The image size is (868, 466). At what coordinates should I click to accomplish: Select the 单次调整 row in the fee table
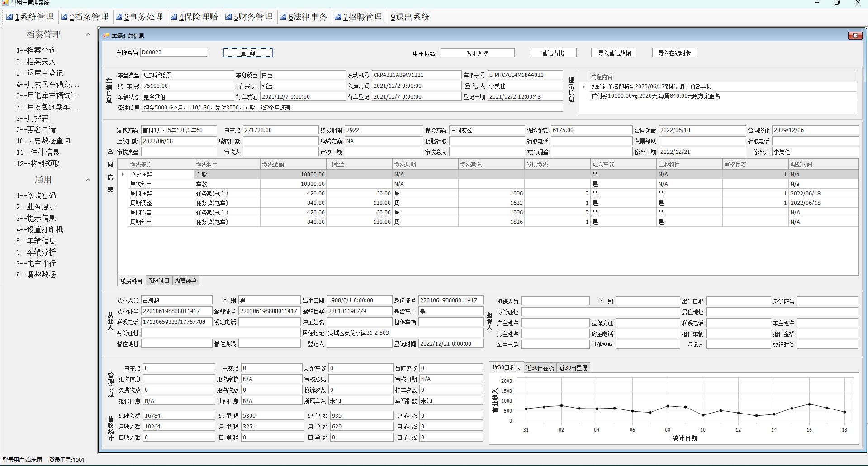pos(488,174)
